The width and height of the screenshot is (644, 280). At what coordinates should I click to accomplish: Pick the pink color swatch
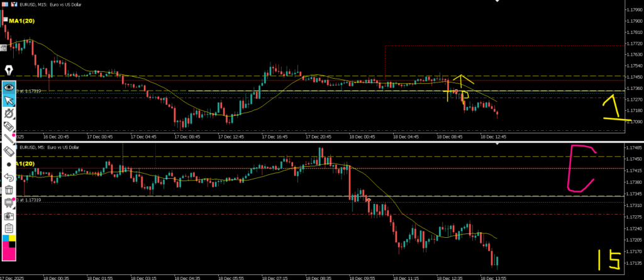tap(9, 252)
